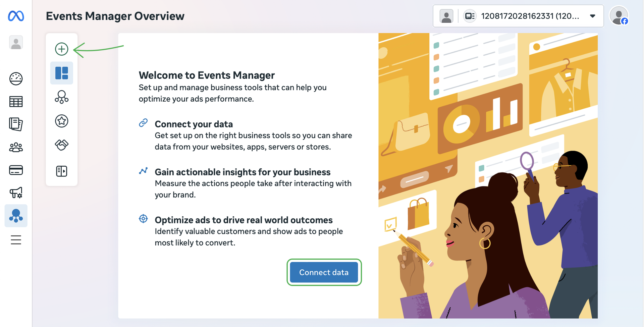Open account overview speedometer icon
644x327 pixels.
[16, 79]
